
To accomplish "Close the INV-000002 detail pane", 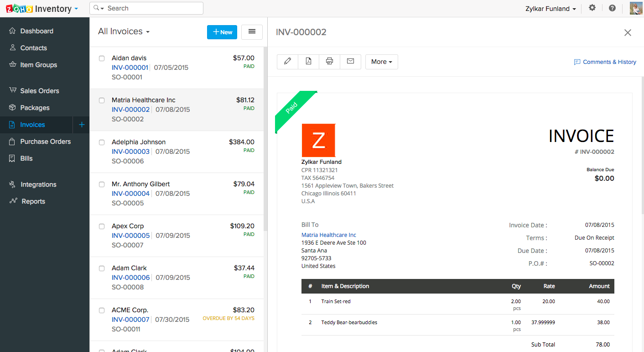I will pos(628,32).
